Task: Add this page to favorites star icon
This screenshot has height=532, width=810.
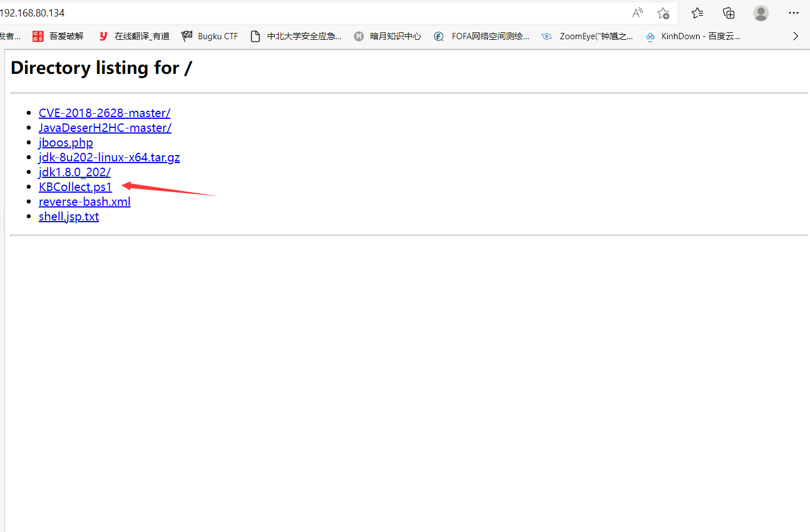Action: pos(663,13)
